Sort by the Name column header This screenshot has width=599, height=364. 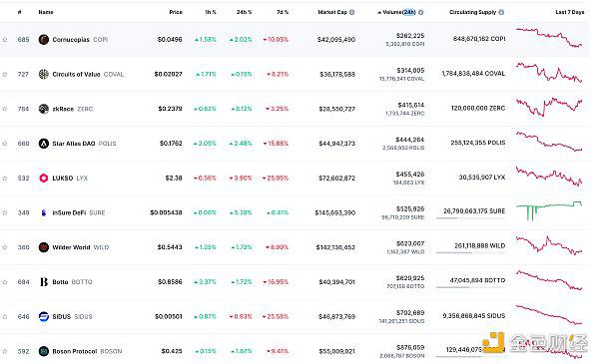pos(46,12)
